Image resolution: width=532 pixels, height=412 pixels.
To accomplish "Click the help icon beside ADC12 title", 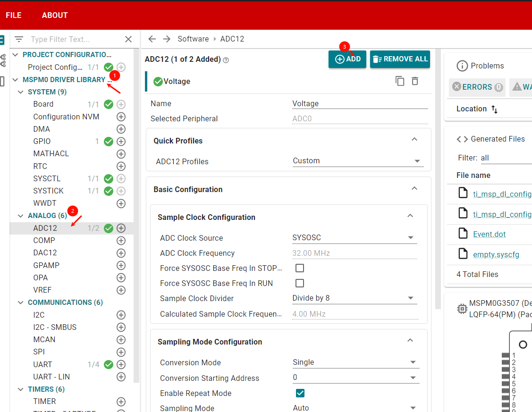I will click(x=226, y=60).
